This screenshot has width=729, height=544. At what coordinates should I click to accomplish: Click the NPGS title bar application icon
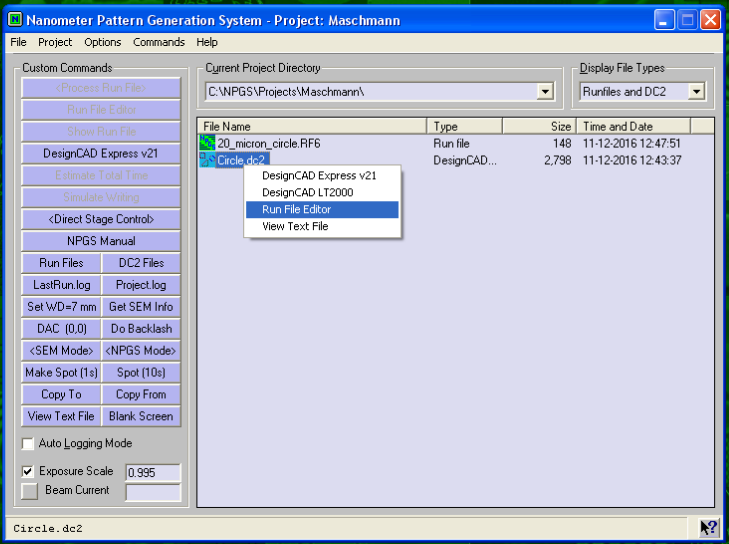point(16,19)
